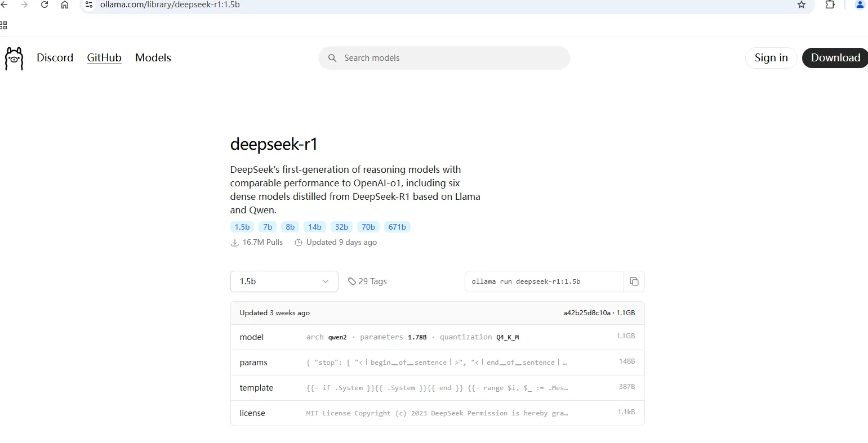Open the template file row
This screenshot has width=868, height=443.
click(x=437, y=388)
